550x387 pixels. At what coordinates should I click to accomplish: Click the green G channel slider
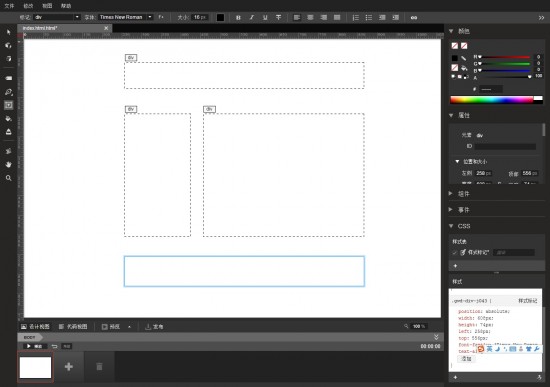504,64
